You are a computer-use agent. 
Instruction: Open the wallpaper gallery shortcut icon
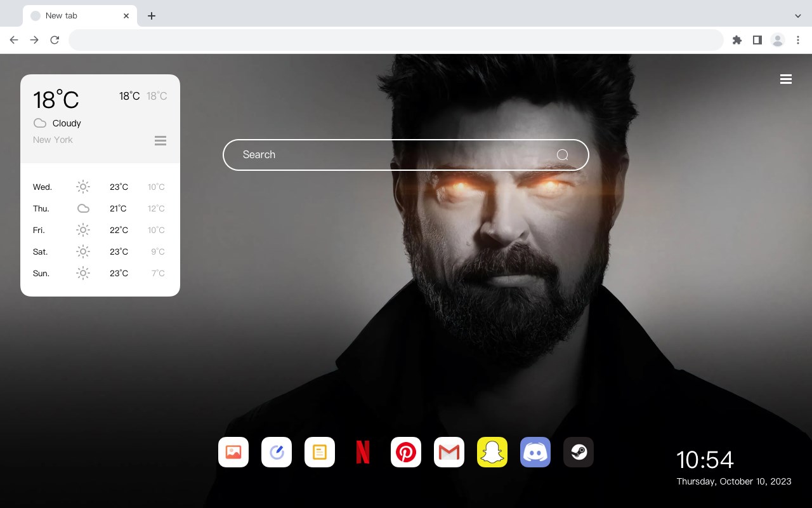click(x=233, y=452)
